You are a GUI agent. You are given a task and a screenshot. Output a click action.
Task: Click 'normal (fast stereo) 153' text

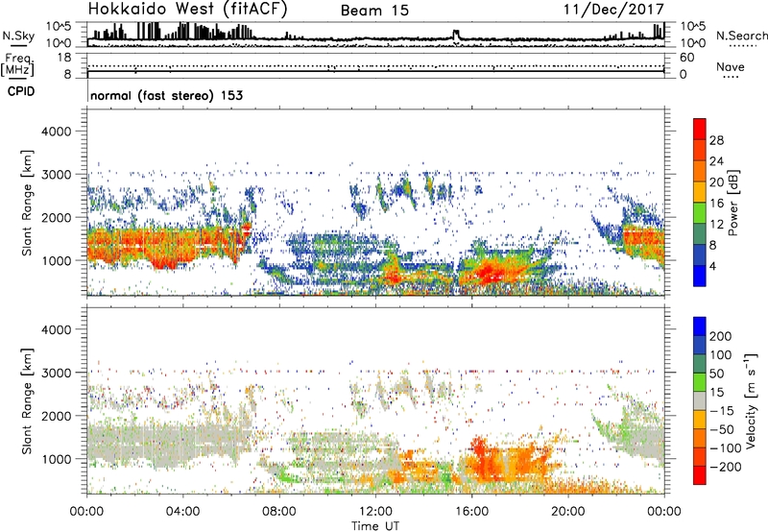click(x=166, y=95)
